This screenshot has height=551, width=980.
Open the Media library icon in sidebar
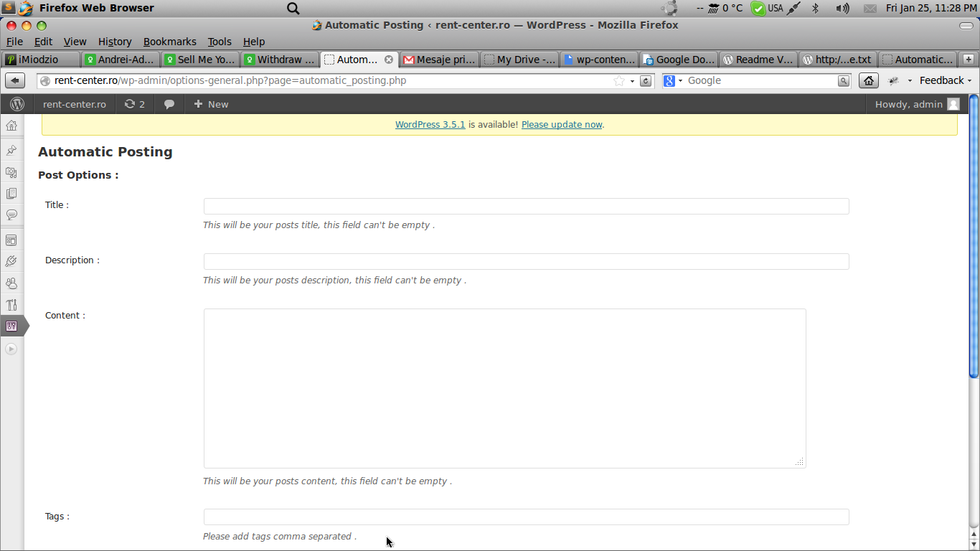11,172
